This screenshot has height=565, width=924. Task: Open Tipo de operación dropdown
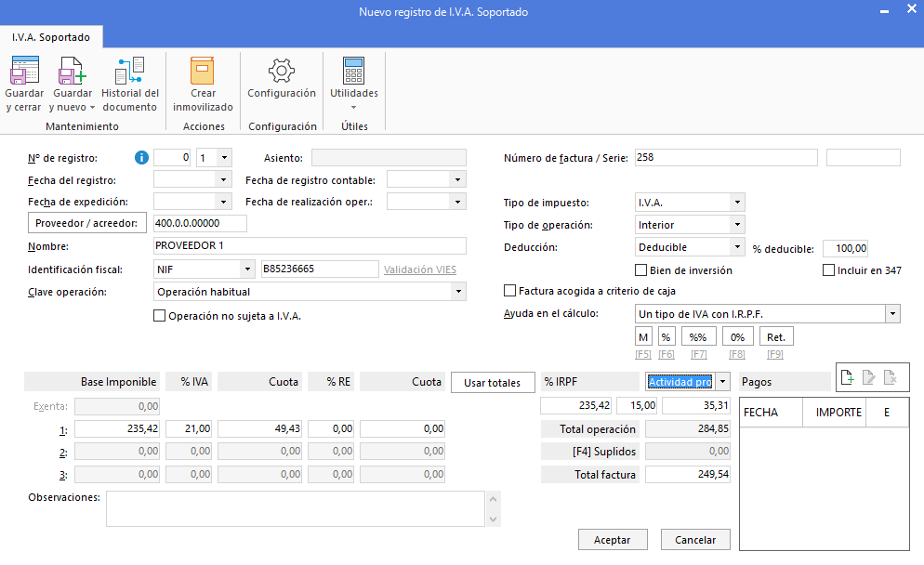pos(737,225)
